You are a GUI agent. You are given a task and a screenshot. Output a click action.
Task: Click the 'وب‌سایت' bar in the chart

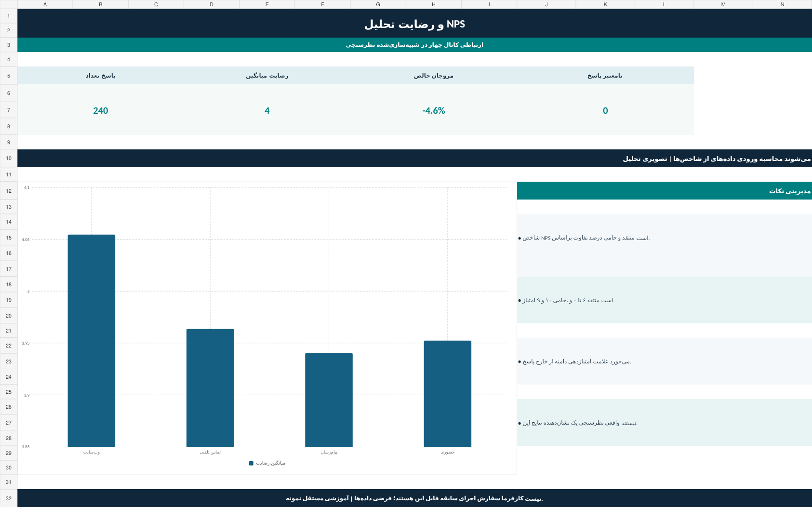click(x=92, y=341)
